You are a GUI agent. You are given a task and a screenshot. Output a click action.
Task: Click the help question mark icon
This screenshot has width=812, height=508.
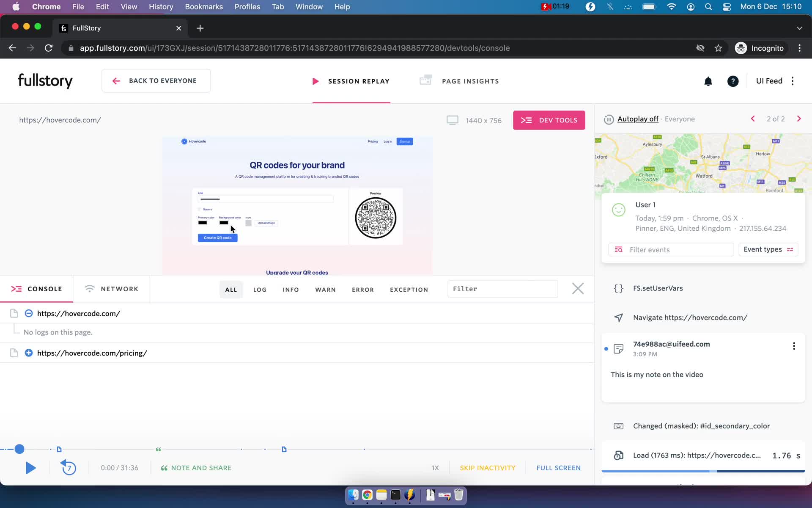coord(734,81)
